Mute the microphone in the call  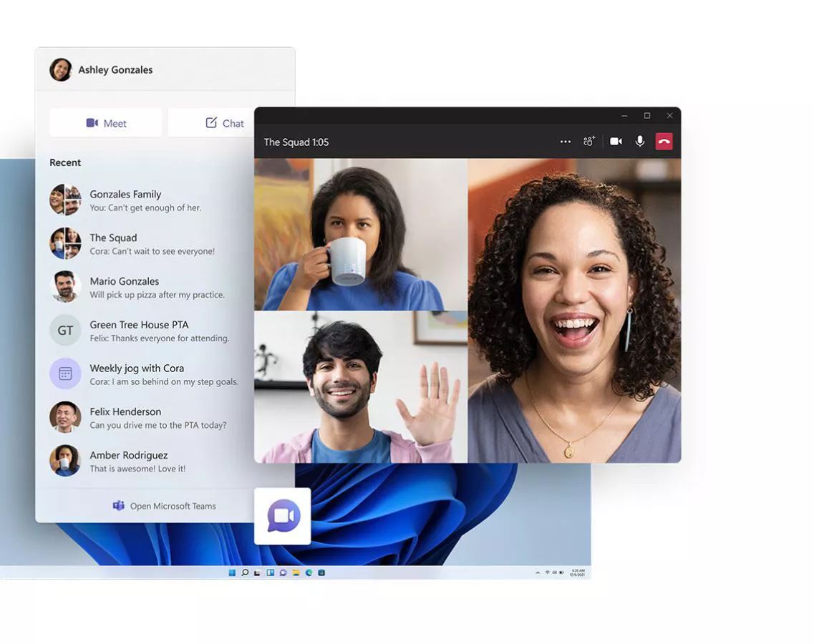(x=639, y=141)
